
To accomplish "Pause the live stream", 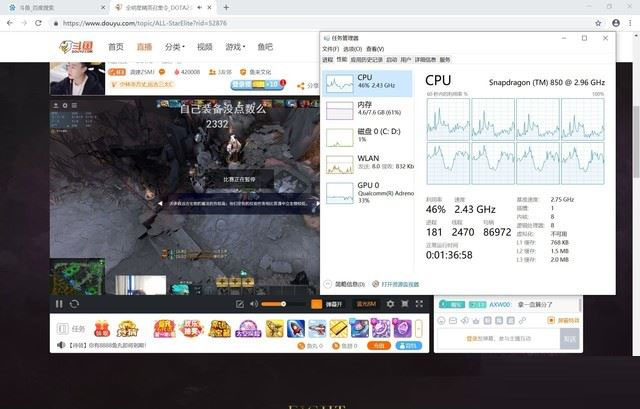I will [x=59, y=304].
